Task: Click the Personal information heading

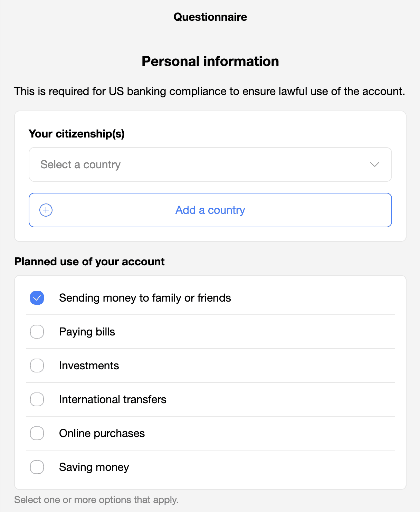Action: [210, 61]
